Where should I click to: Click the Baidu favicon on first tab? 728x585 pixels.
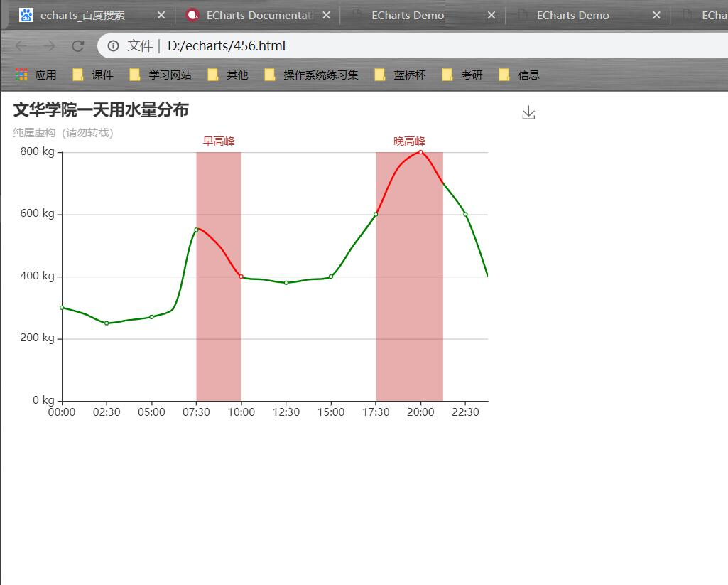coord(26,15)
